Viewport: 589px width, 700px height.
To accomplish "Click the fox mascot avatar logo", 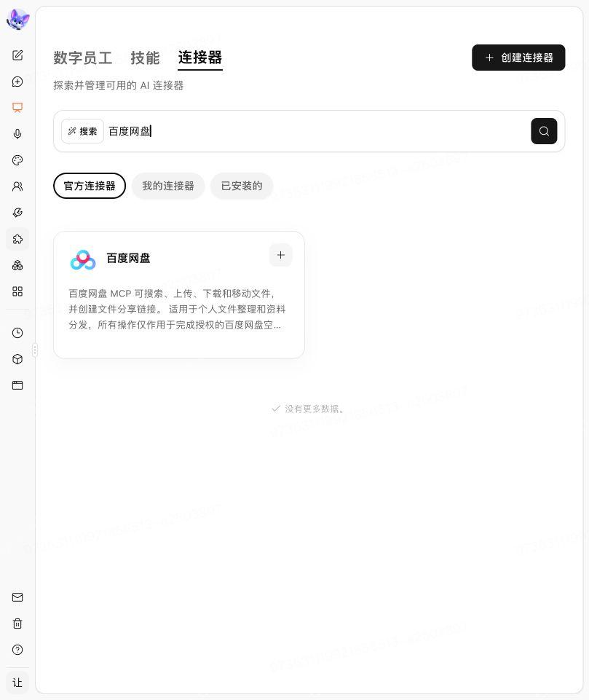I will pos(18,19).
